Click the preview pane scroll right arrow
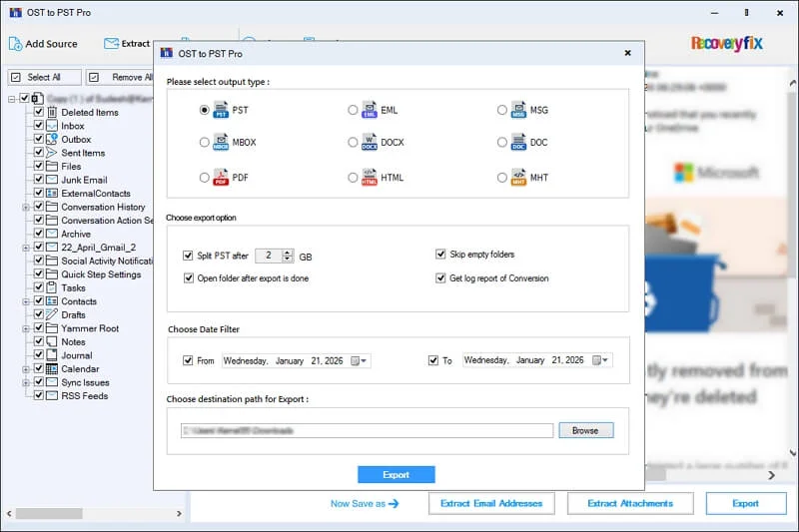This screenshot has height=532, width=799. [x=771, y=475]
